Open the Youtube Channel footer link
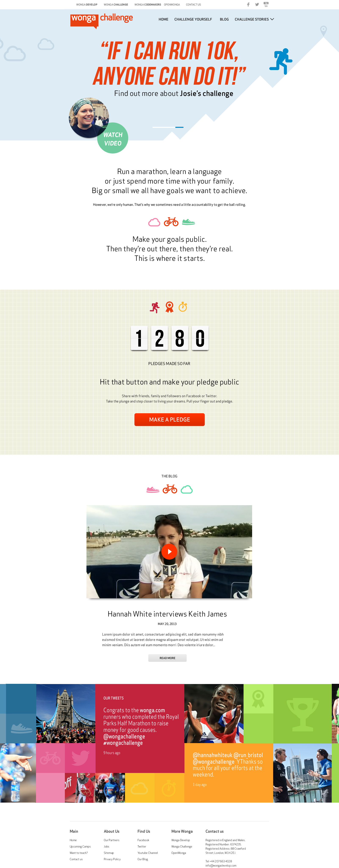Viewport: 339px width, 868px height. click(x=148, y=853)
